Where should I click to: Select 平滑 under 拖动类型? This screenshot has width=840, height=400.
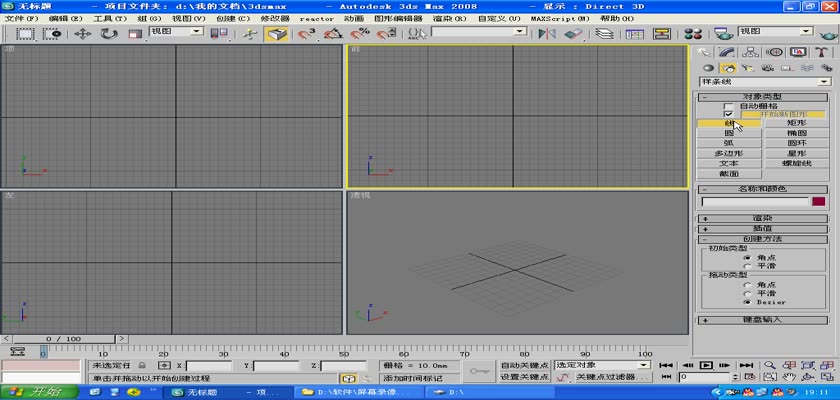click(x=747, y=293)
